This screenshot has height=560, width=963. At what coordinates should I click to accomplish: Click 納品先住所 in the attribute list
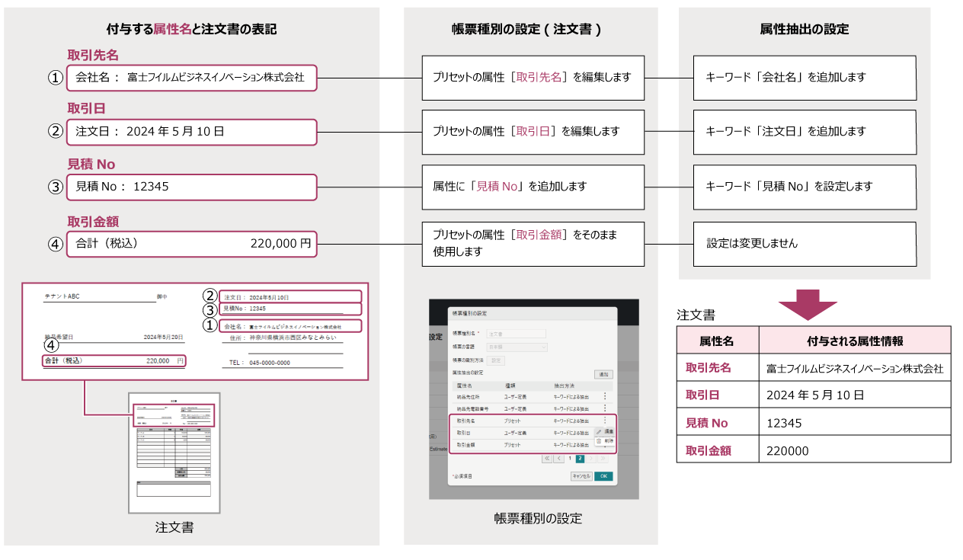click(x=468, y=397)
